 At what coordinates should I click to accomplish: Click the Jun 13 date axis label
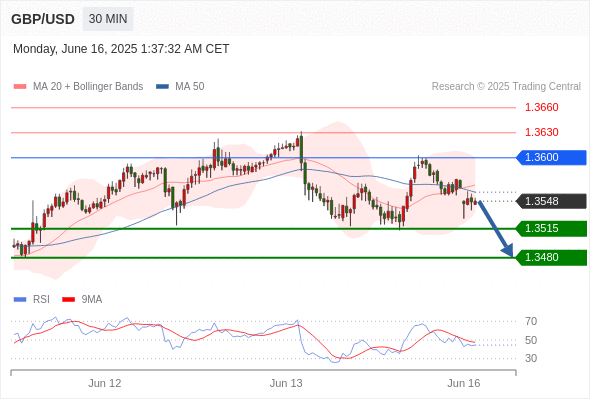286,383
